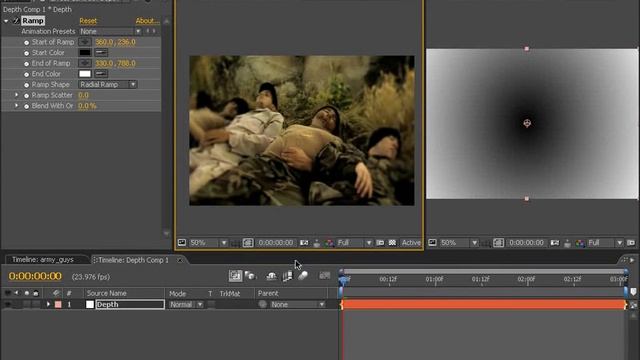Toggle Live Update in the timeline
The width and height of the screenshot is (640, 360).
pos(235,276)
